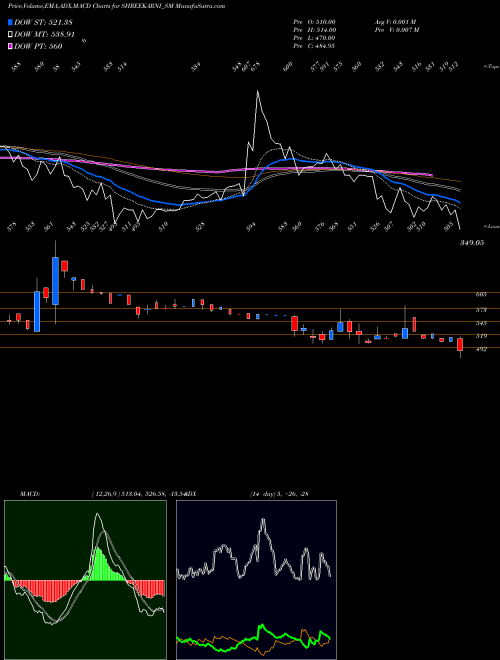Click the 'Pre O: 510.00' value
The height and width of the screenshot is (660, 500).
[314, 22]
